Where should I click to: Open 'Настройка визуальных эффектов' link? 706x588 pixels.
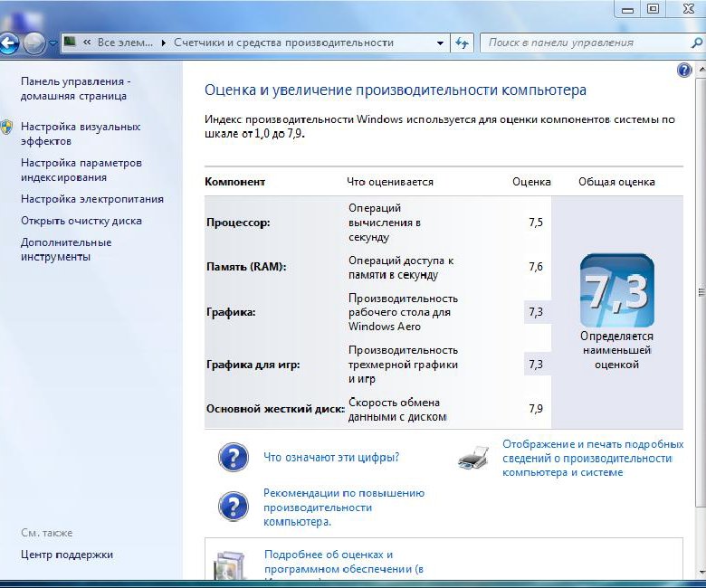pyautogui.click(x=80, y=134)
